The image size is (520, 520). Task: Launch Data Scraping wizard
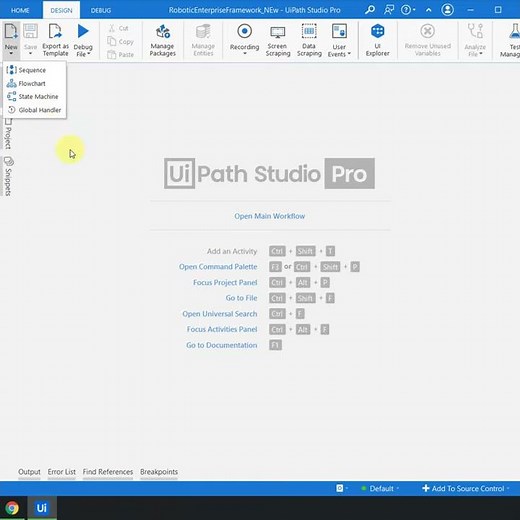pos(309,40)
